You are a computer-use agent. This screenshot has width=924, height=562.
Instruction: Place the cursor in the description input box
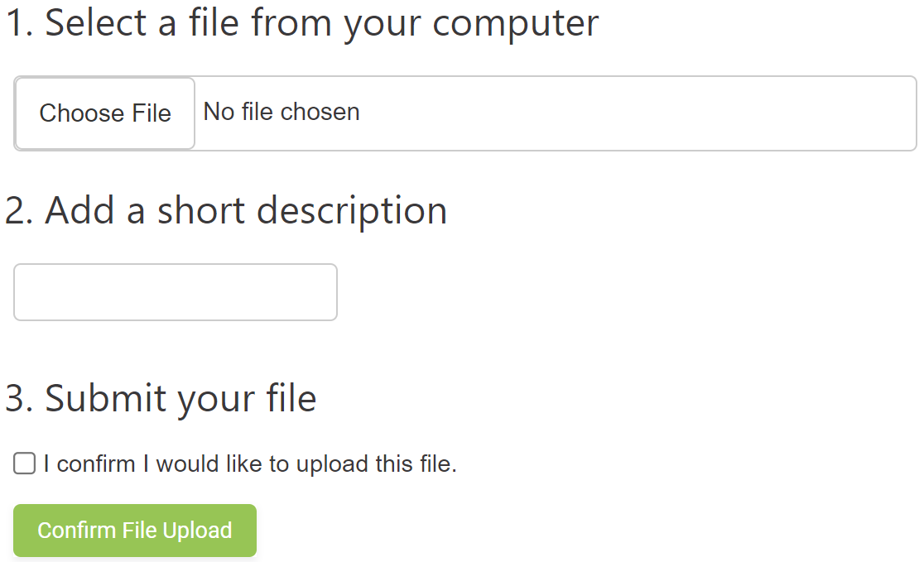point(176,292)
